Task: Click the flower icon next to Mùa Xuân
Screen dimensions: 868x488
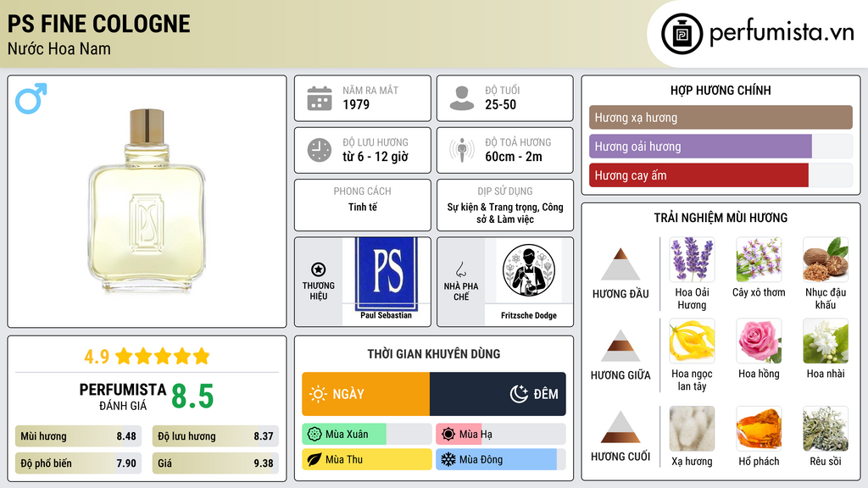Action: pos(314,435)
